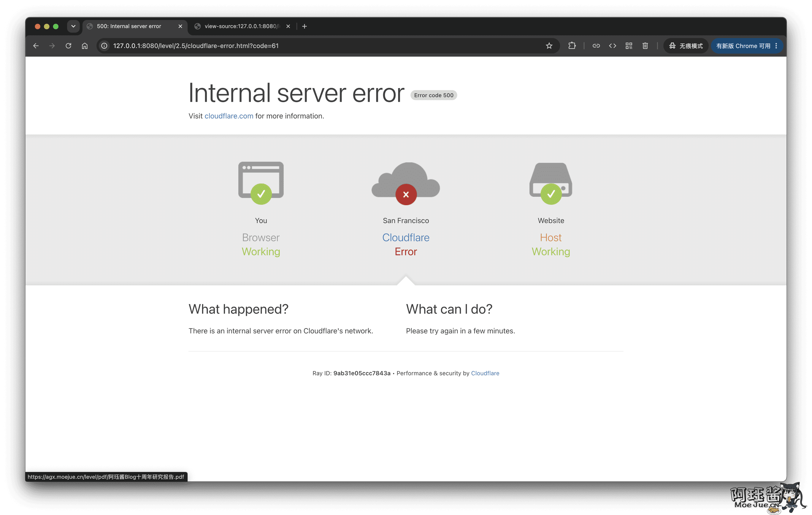Reload the current page

click(x=69, y=46)
